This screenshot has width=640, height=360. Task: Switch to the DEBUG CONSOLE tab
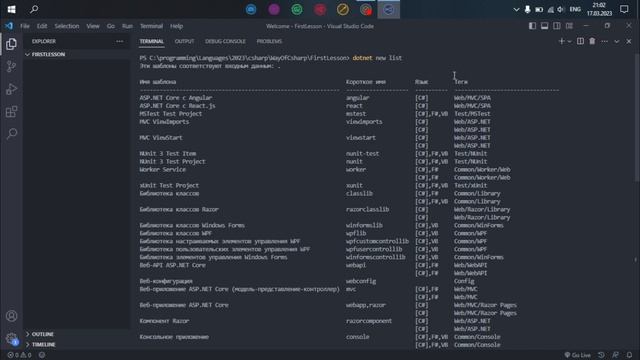(225, 41)
